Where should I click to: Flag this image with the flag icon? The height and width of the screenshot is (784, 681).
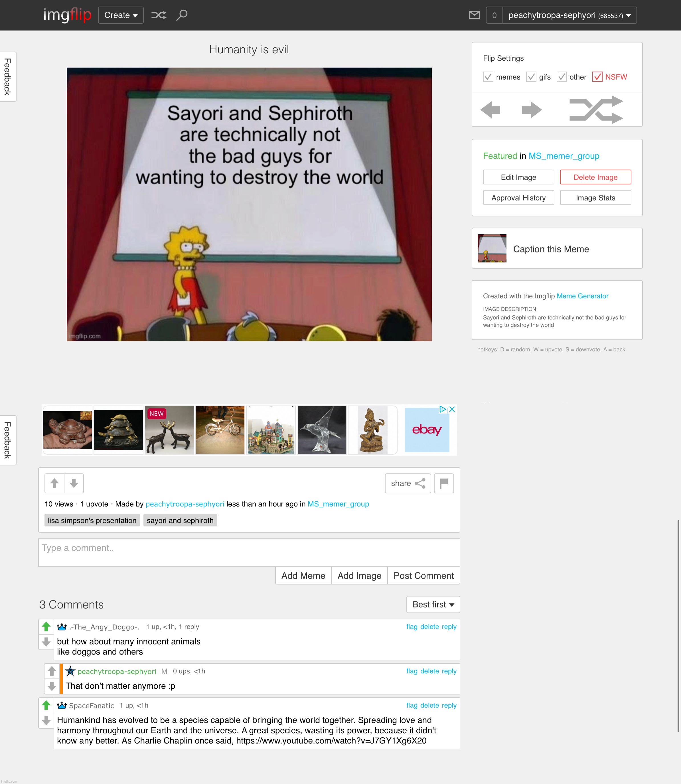444,483
